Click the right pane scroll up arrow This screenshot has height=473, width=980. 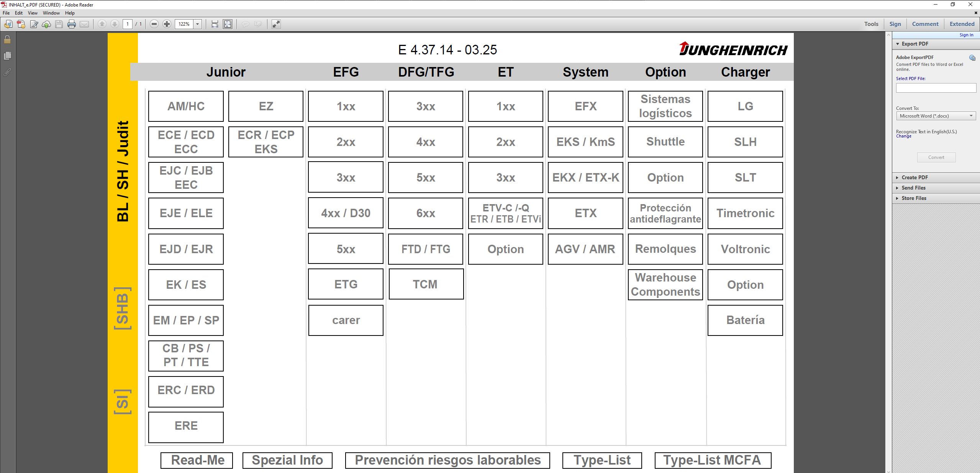pyautogui.click(x=888, y=35)
